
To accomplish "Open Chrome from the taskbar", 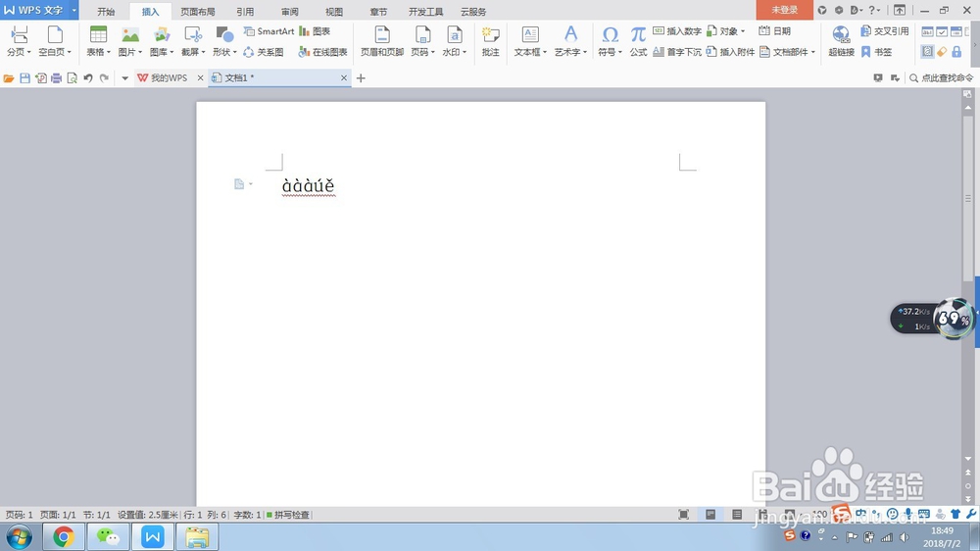I will pyautogui.click(x=63, y=536).
